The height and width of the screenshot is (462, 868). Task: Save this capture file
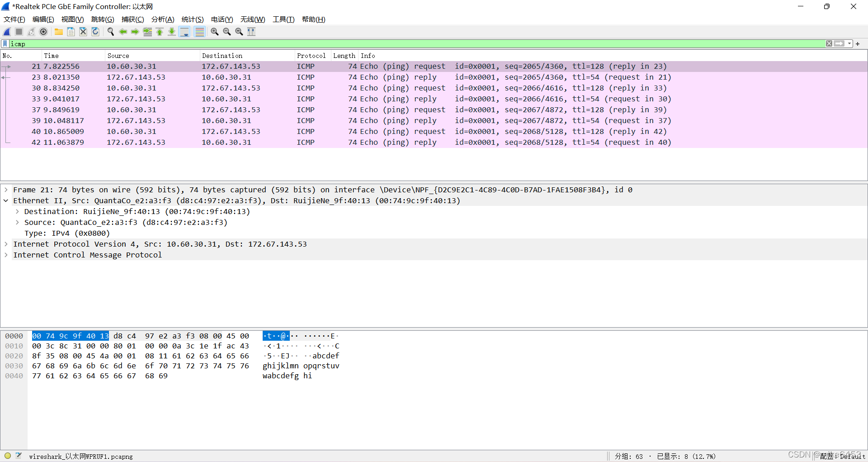click(x=71, y=32)
